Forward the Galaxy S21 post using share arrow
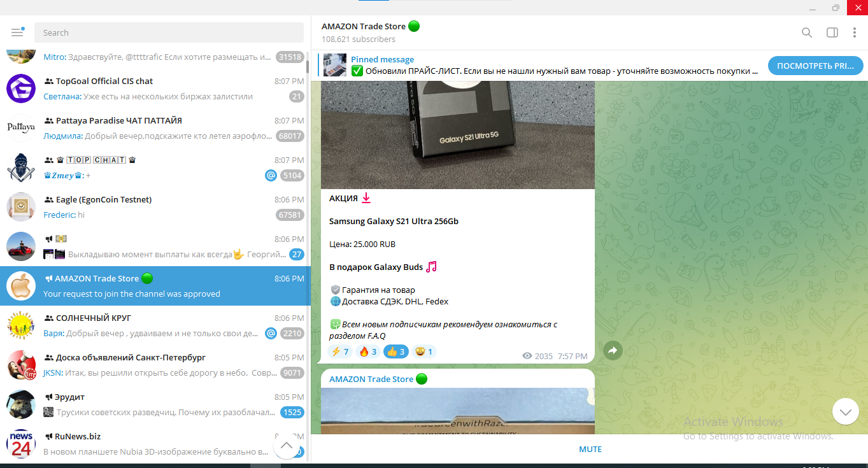This screenshot has width=868, height=468. tap(613, 350)
